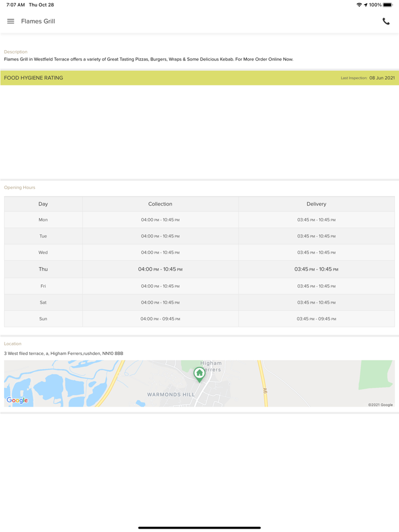This screenshot has height=532, width=399.
Task: Select the Tue row day cell
Action: [x=43, y=236]
